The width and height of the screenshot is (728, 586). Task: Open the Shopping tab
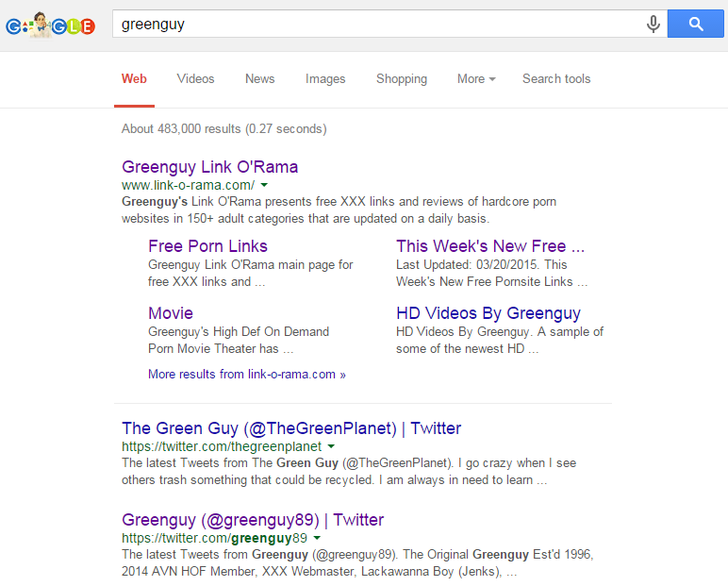pos(402,79)
